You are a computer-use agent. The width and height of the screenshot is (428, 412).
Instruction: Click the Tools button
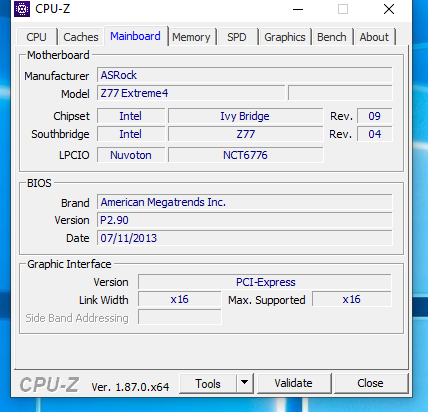208,383
